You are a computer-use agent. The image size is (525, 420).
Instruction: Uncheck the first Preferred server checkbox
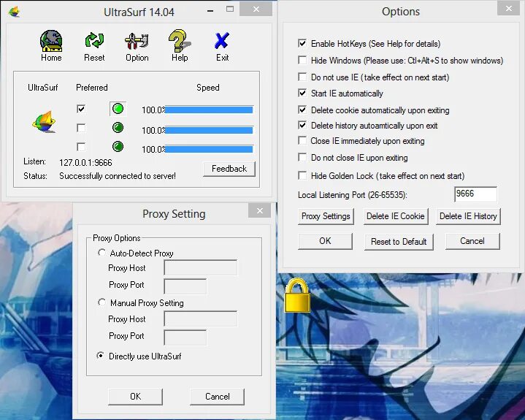81,109
